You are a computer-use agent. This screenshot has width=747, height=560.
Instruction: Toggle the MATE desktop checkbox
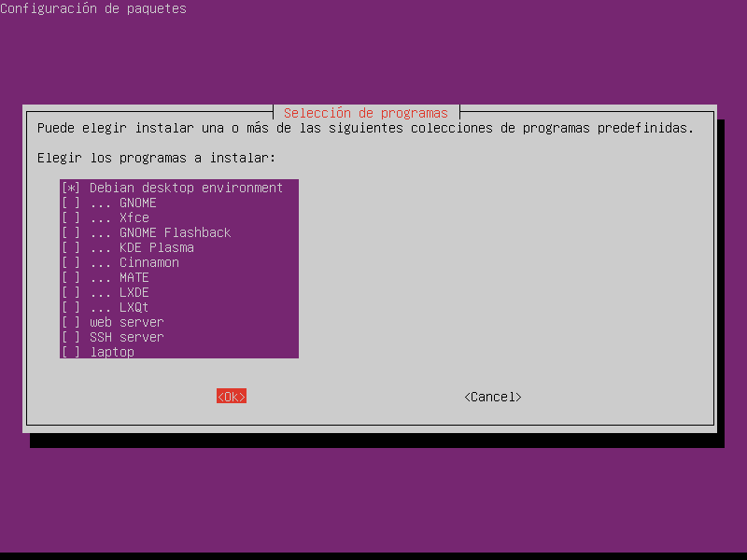[70, 277]
